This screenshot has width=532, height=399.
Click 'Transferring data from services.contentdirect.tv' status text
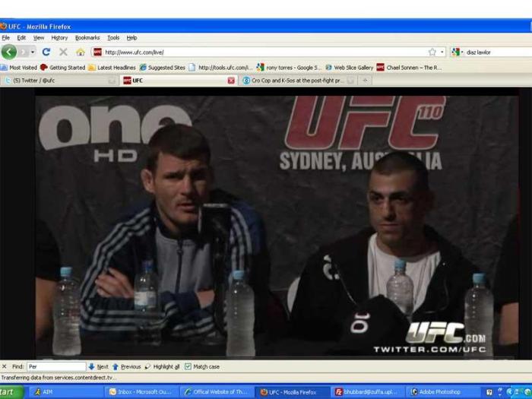[58, 378]
